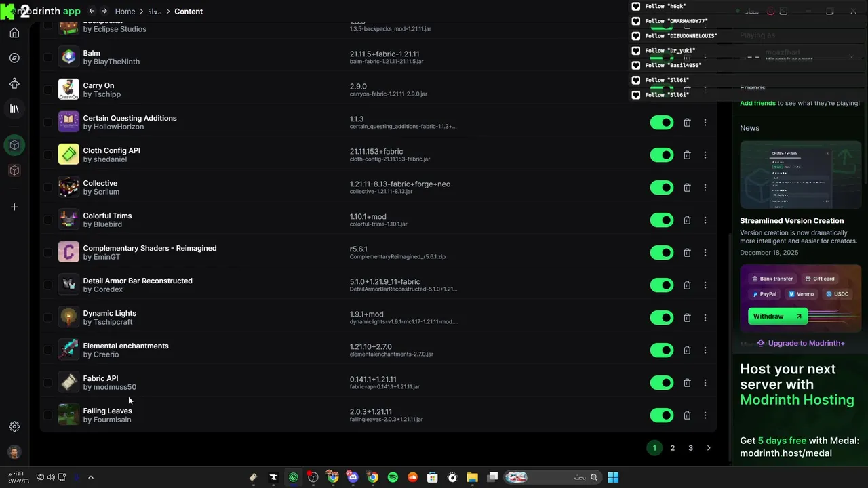The width and height of the screenshot is (868, 488).
Task: Remove Collective using its trash icon
Action: coord(687,187)
